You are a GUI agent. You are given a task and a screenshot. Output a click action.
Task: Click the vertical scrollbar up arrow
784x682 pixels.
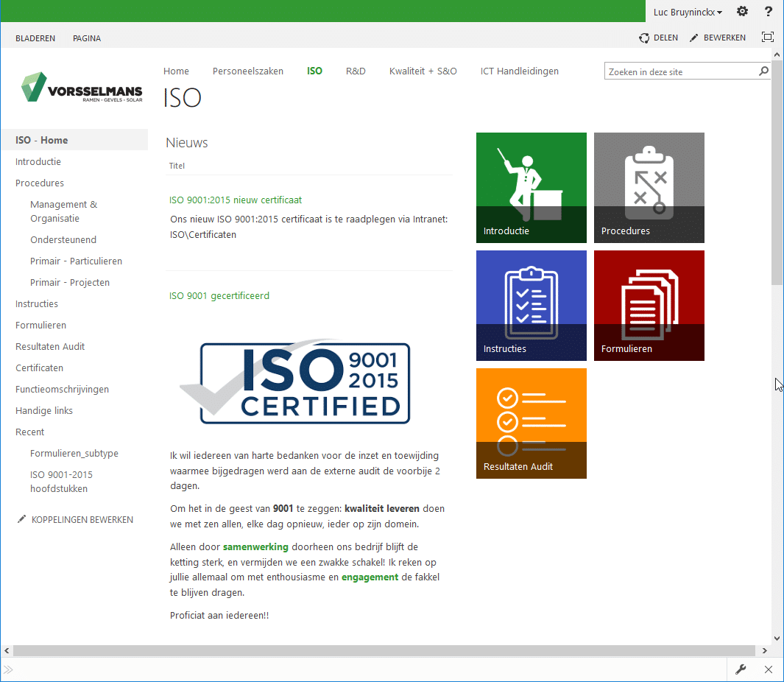click(777, 54)
